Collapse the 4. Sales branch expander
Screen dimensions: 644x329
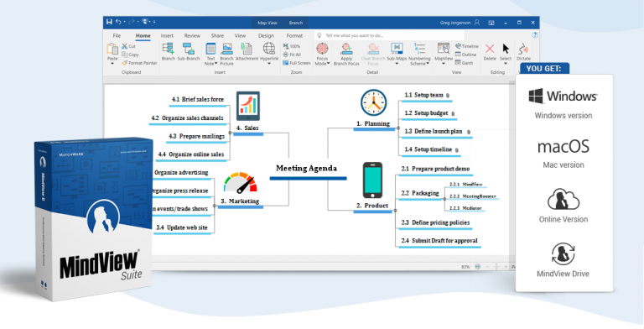[230, 133]
